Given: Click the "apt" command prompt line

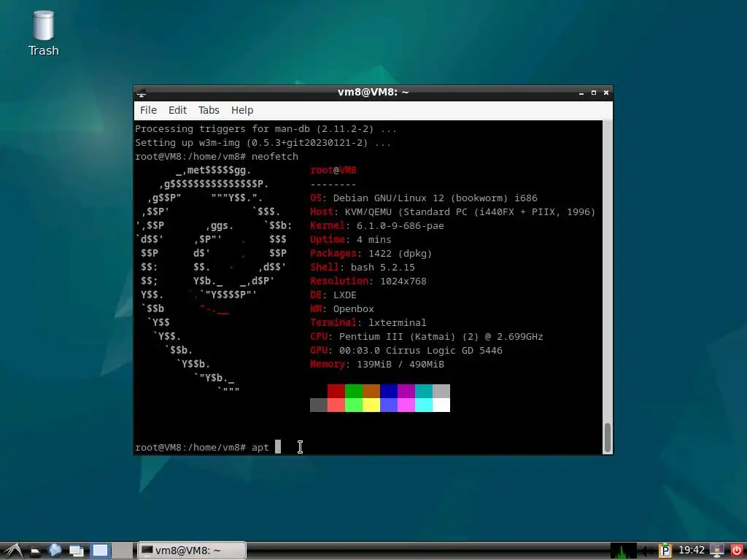Looking at the screenshot, I should (201, 448).
